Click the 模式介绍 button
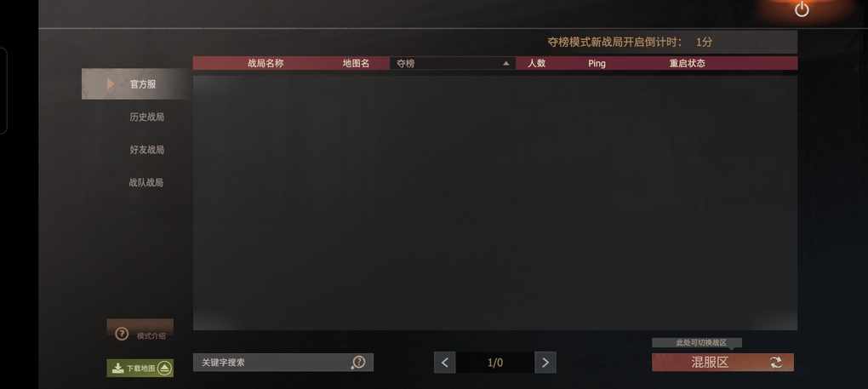The width and height of the screenshot is (868, 389). (140, 332)
